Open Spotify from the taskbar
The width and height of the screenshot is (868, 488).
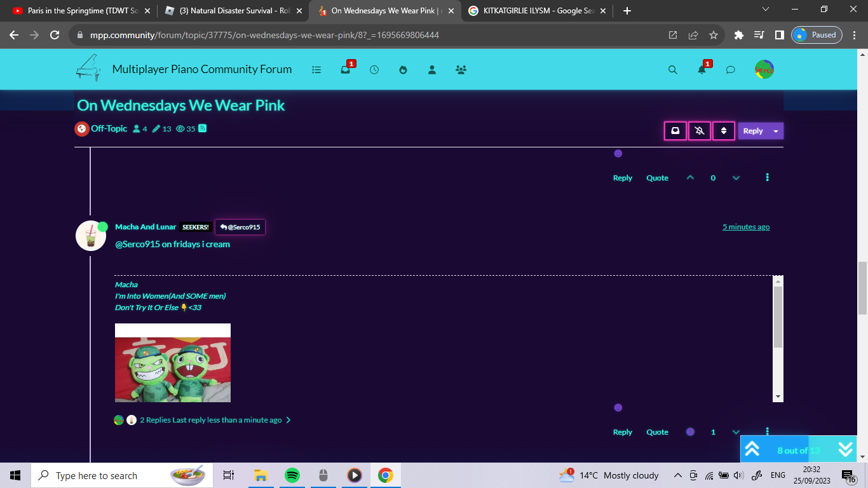292,475
